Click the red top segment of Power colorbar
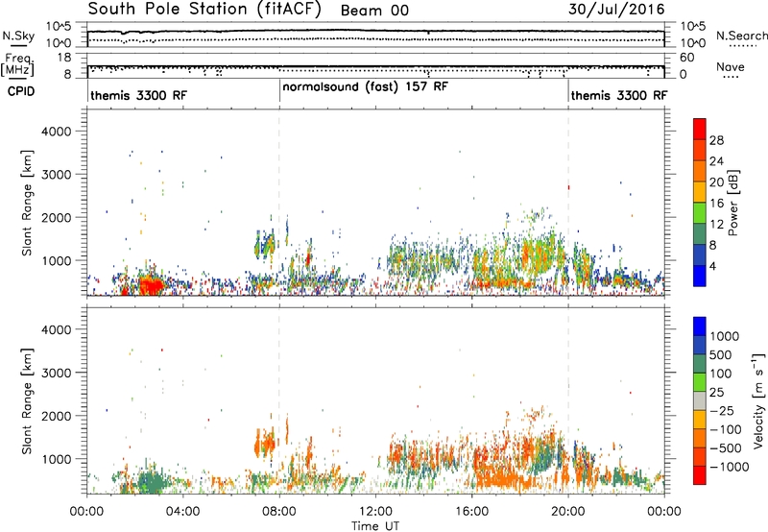Viewport: 768px width, 532px height. [x=700, y=130]
